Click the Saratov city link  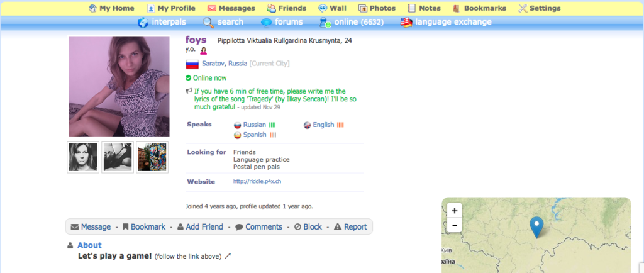[x=213, y=64]
